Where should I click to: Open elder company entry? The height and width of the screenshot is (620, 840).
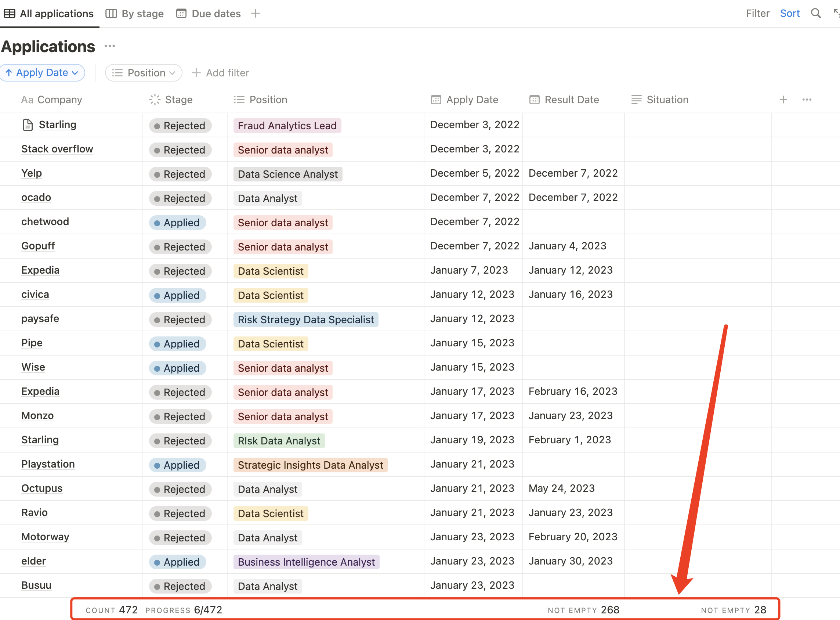pos(33,561)
